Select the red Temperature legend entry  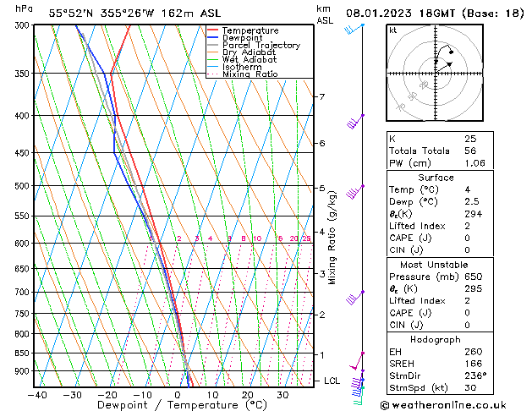point(243,30)
